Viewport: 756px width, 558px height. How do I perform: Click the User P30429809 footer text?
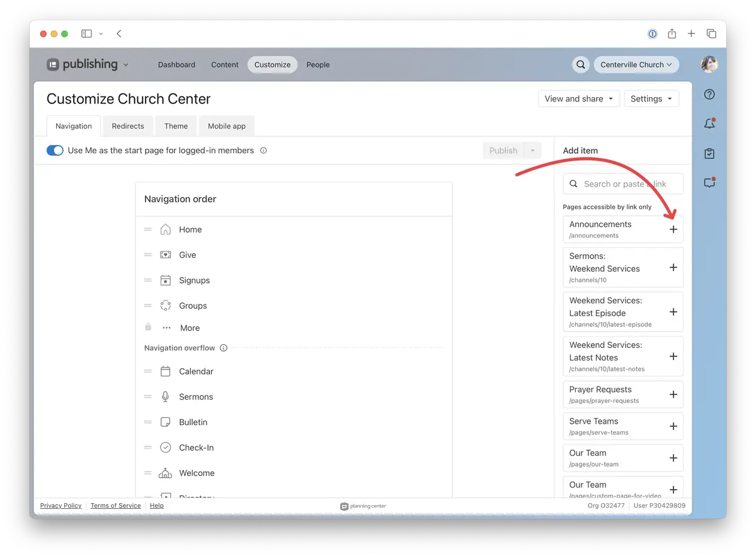(x=661, y=506)
